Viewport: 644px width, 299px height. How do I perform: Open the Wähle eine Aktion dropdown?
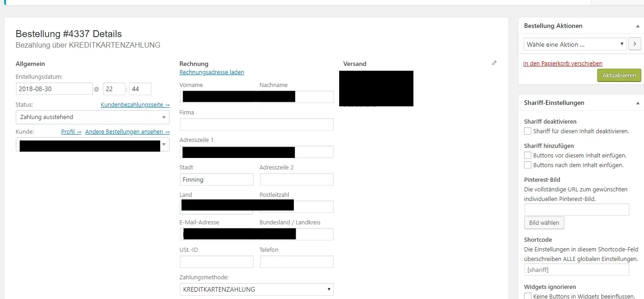pyautogui.click(x=575, y=44)
